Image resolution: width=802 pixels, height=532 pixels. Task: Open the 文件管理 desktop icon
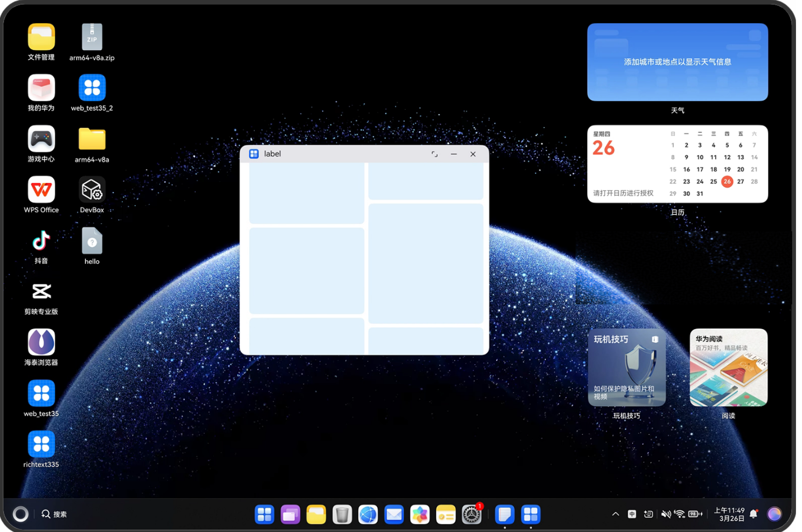click(41, 37)
